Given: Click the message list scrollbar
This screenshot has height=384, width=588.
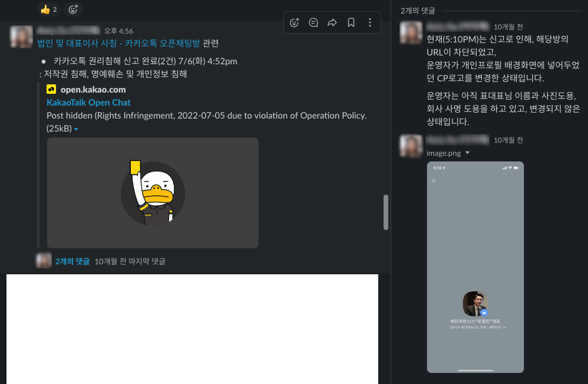Looking at the screenshot, I should (x=386, y=212).
